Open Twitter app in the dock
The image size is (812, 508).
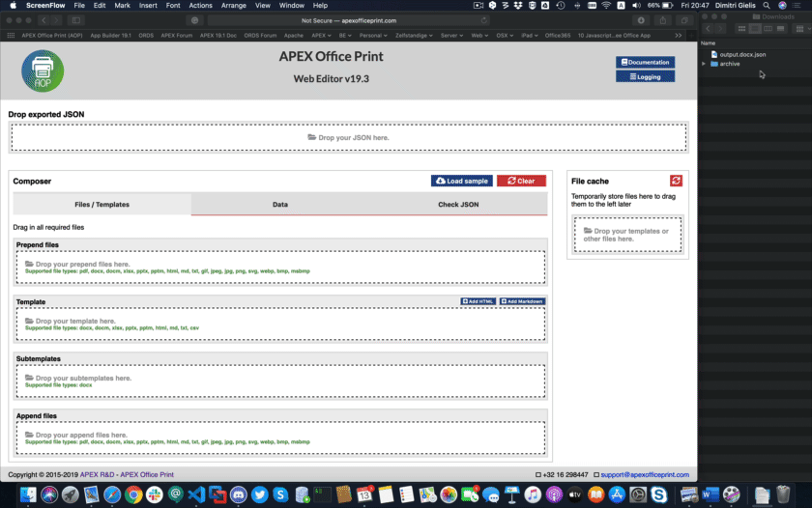(x=259, y=494)
